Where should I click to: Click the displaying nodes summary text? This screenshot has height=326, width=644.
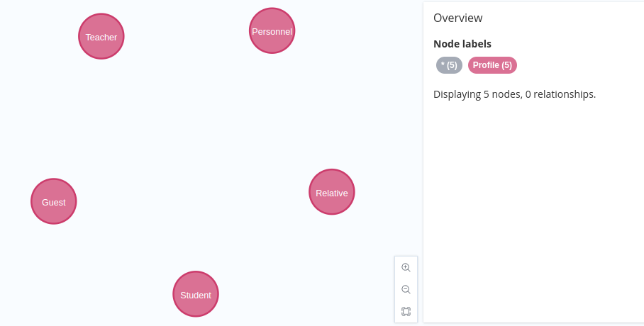515,94
